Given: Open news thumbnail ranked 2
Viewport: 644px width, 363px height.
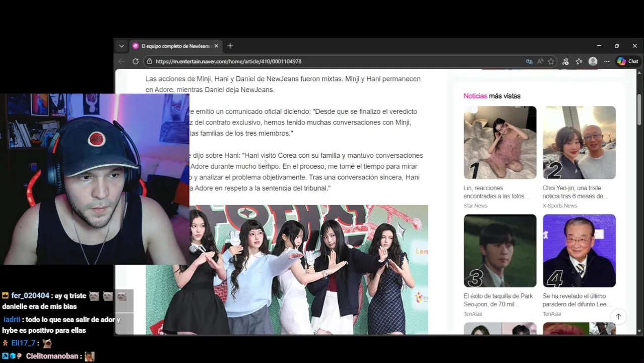Looking at the screenshot, I should click(579, 143).
